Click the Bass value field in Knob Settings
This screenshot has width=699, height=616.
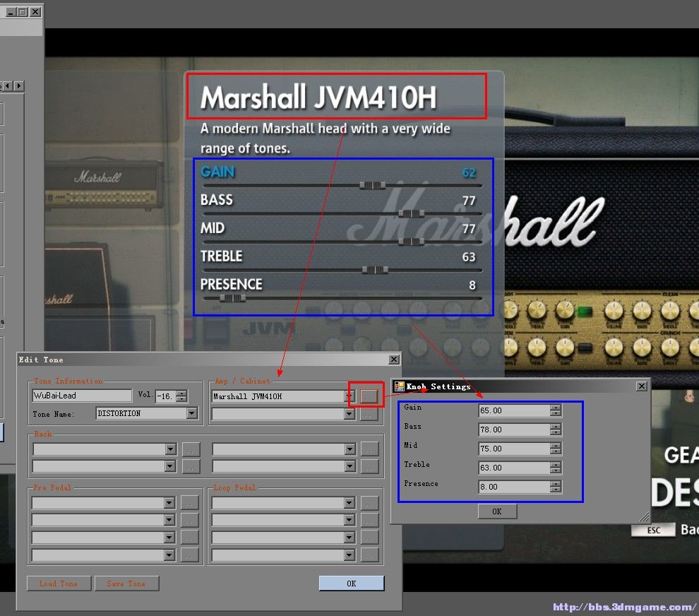(x=514, y=430)
